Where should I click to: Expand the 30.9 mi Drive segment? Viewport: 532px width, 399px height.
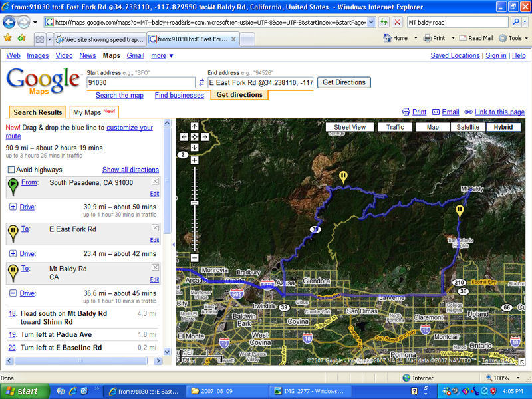[13, 207]
